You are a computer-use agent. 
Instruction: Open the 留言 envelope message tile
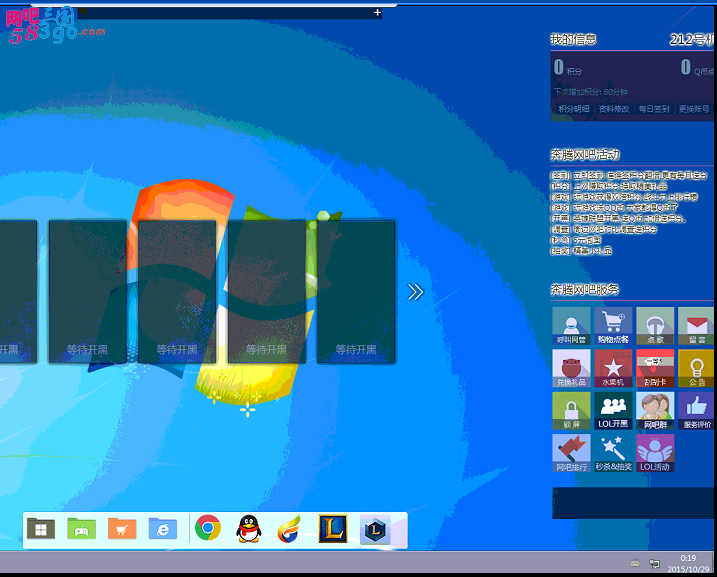(x=696, y=326)
